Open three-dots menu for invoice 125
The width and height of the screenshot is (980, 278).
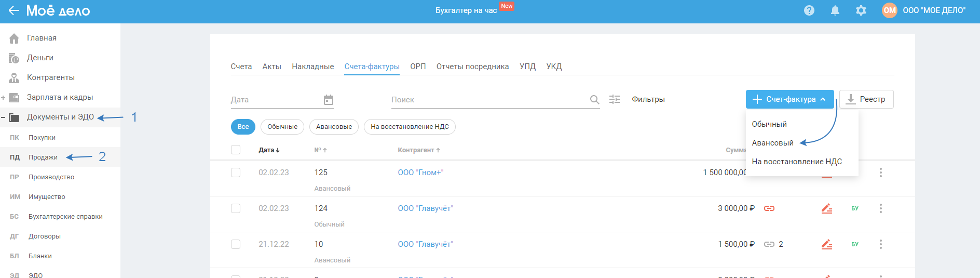[880, 173]
